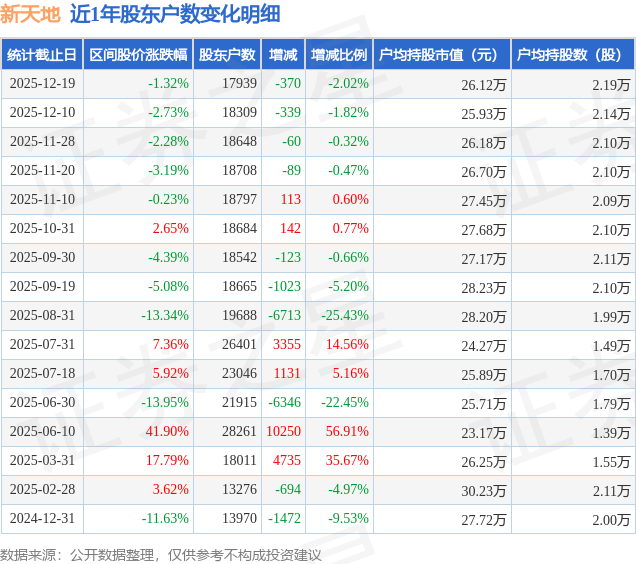This screenshot has width=636, height=564.
Task: Click the change ratio -25.43%
Action: pyautogui.click(x=345, y=316)
